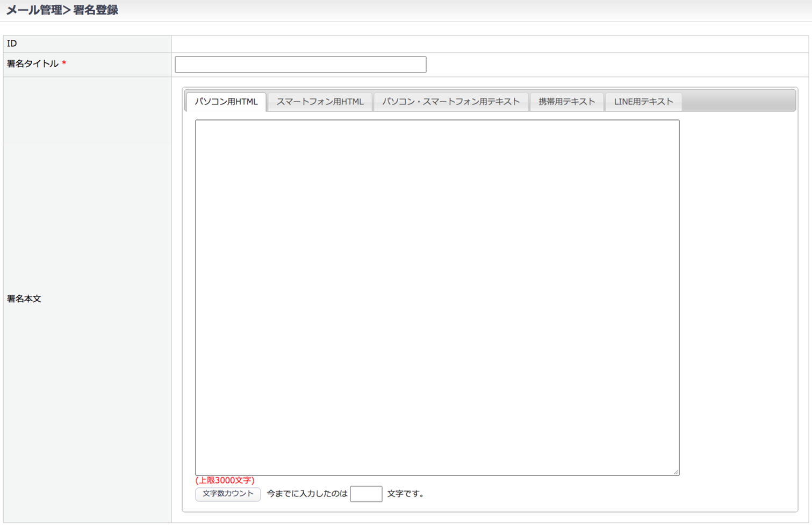Screen dimensions: 812x526
Task: Click the red (上限3000文字) limit notice
Action: (x=225, y=480)
